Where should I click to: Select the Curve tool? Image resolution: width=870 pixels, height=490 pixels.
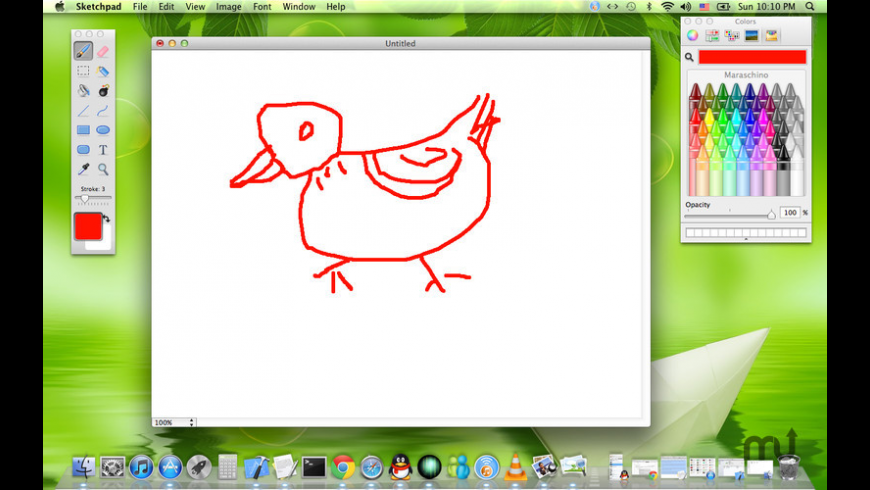tap(103, 110)
